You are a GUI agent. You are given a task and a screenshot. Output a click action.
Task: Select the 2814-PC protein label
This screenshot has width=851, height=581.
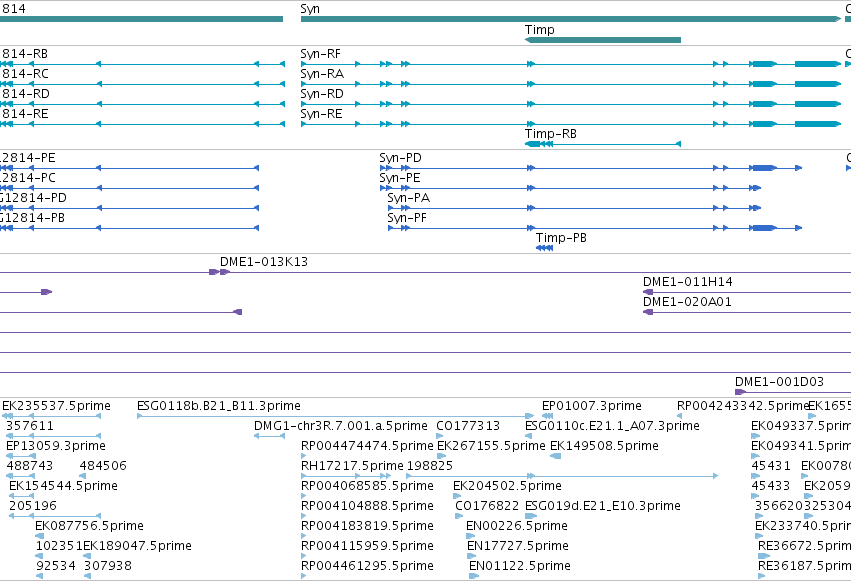(x=28, y=178)
